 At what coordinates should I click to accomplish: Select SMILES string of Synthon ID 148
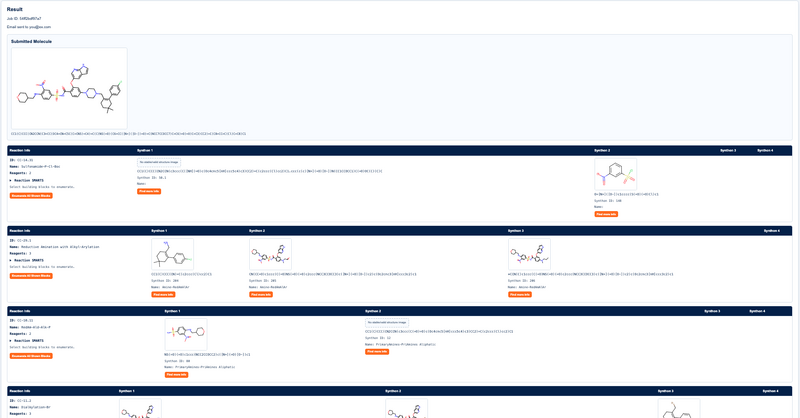click(x=627, y=194)
